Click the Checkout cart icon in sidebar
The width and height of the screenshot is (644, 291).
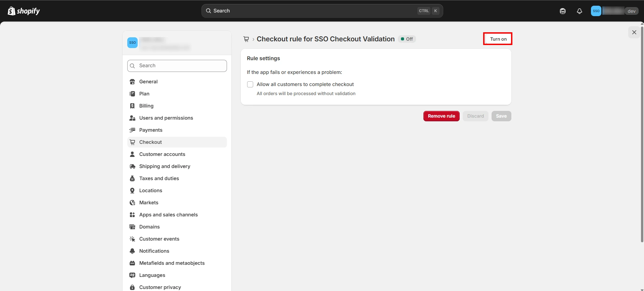coord(132,142)
